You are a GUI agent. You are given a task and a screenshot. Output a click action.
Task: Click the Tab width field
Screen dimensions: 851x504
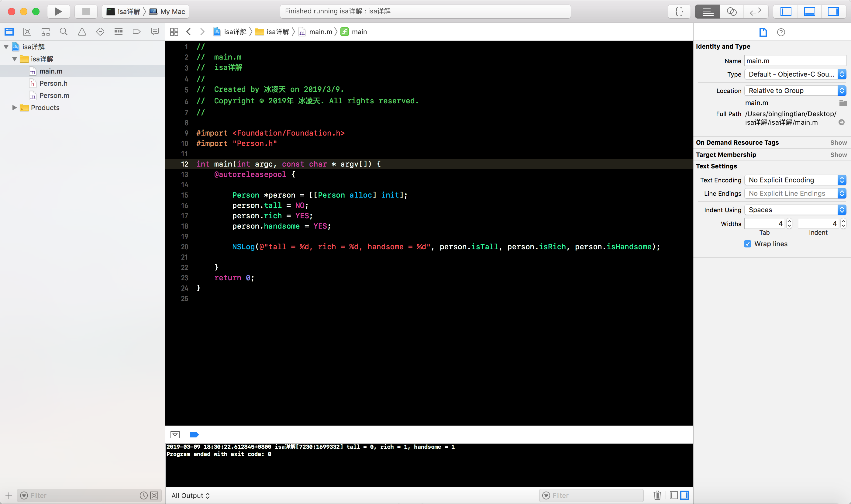point(764,223)
